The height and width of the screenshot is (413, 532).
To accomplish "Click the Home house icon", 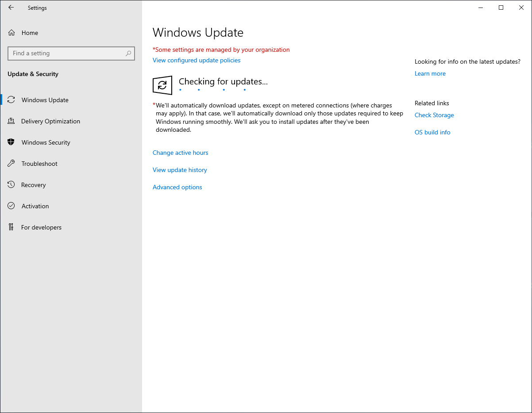I will [x=12, y=33].
